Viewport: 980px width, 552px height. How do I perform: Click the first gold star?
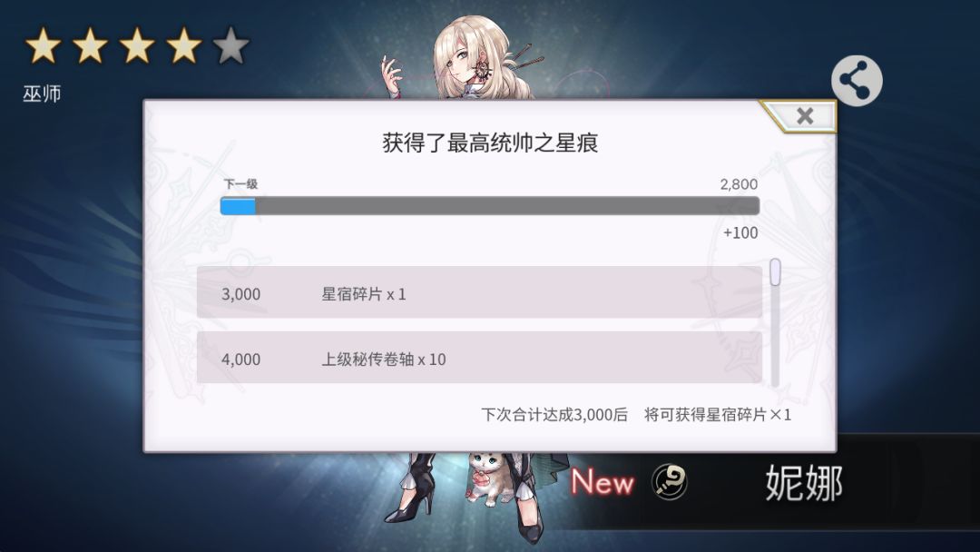pyautogui.click(x=44, y=45)
